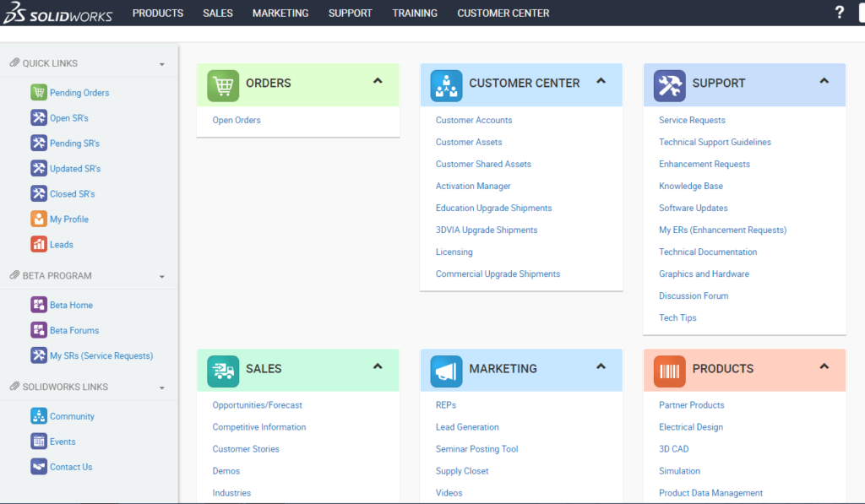Collapse the SolidWorks Links sidebar section
The image size is (865, 504).
(x=161, y=388)
